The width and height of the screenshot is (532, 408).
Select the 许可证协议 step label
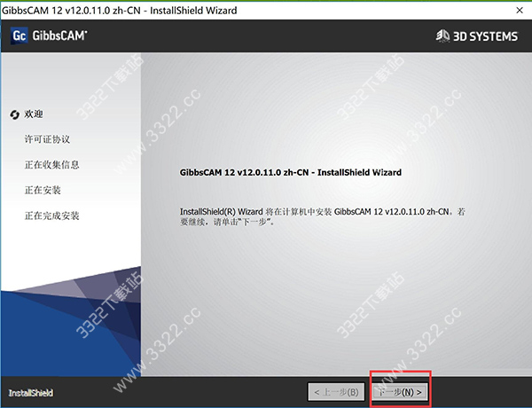click(47, 139)
